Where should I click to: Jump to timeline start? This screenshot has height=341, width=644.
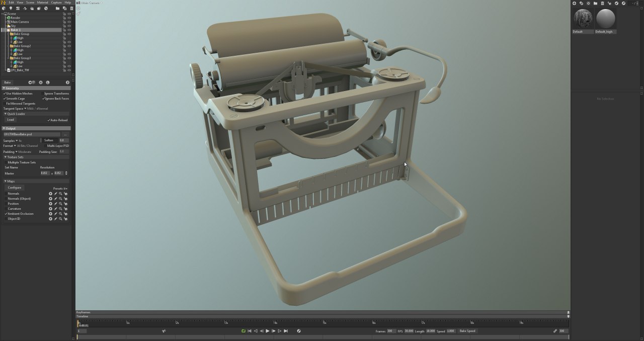tap(250, 331)
